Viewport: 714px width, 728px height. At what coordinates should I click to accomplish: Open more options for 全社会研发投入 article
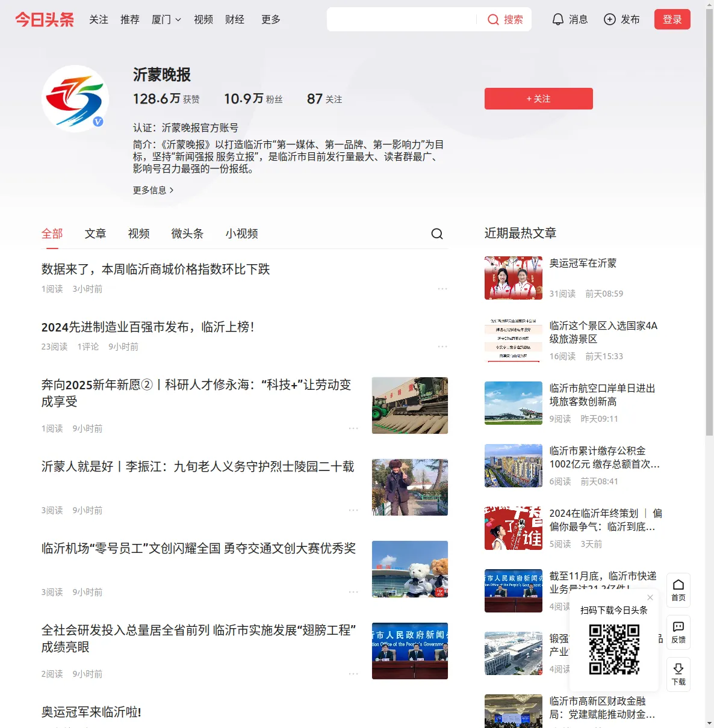353,674
